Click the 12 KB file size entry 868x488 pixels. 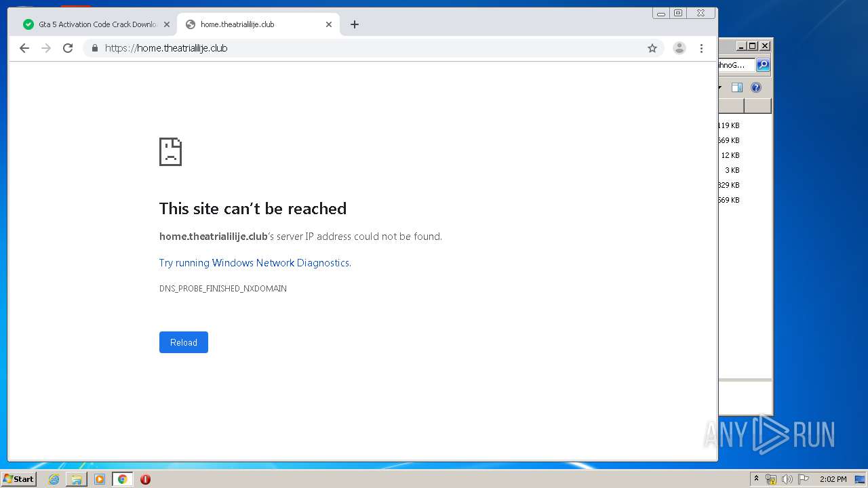pos(730,155)
